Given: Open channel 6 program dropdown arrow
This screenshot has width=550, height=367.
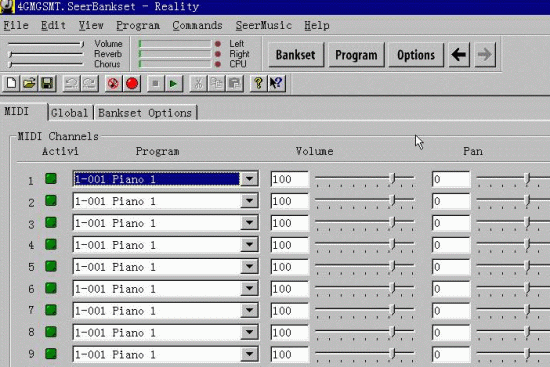Looking at the screenshot, I should point(249,288).
